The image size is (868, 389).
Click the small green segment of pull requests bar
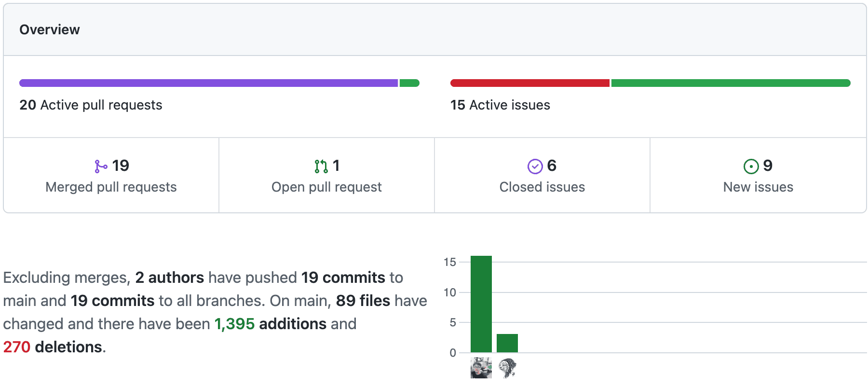coord(409,83)
